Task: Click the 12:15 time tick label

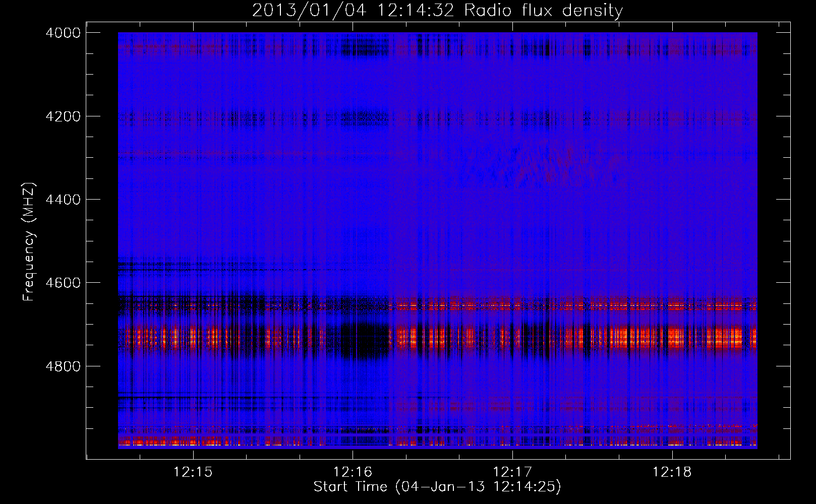Action: [193, 472]
